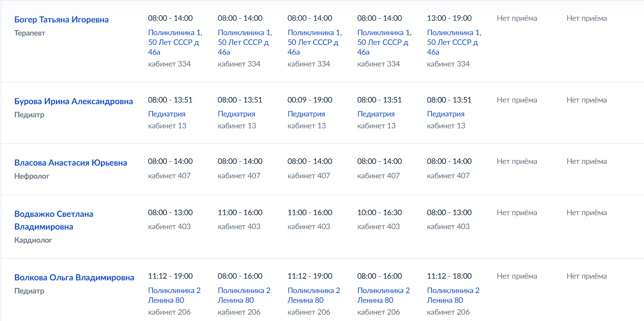Open doctor profile Волкова Ольга Владимировна

pos(74,277)
